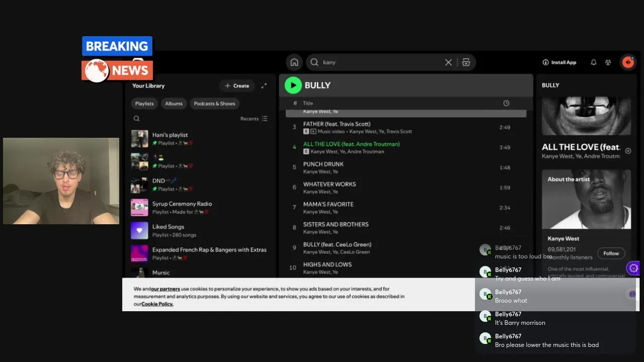
Task: Click the BULLY album art in right panel
Action: (x=586, y=116)
